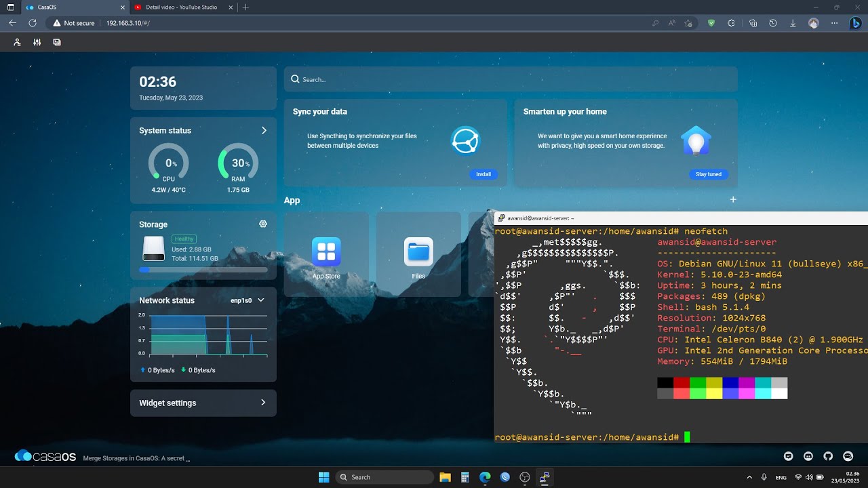Open the green shield extension
The width and height of the screenshot is (868, 488).
(711, 23)
